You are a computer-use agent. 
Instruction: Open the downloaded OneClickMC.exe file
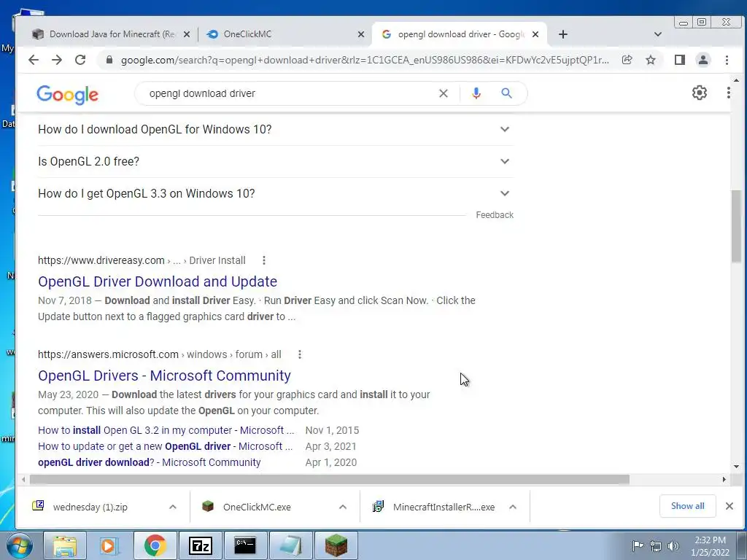pyautogui.click(x=258, y=507)
